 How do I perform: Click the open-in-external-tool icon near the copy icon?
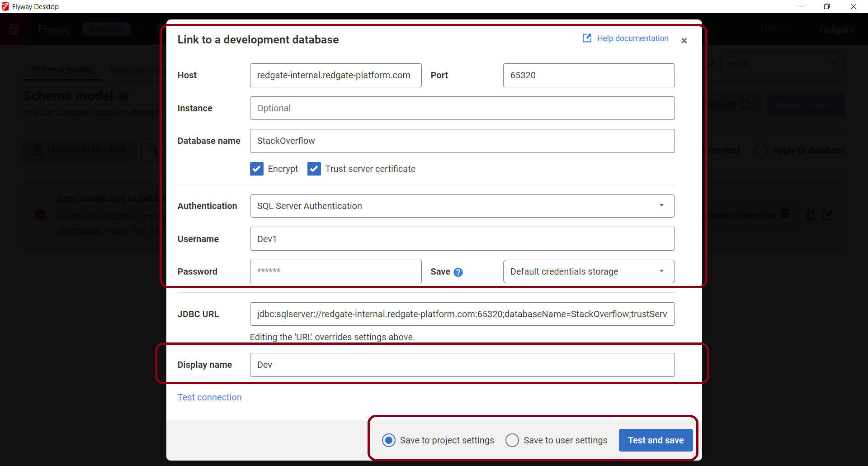[x=828, y=215]
